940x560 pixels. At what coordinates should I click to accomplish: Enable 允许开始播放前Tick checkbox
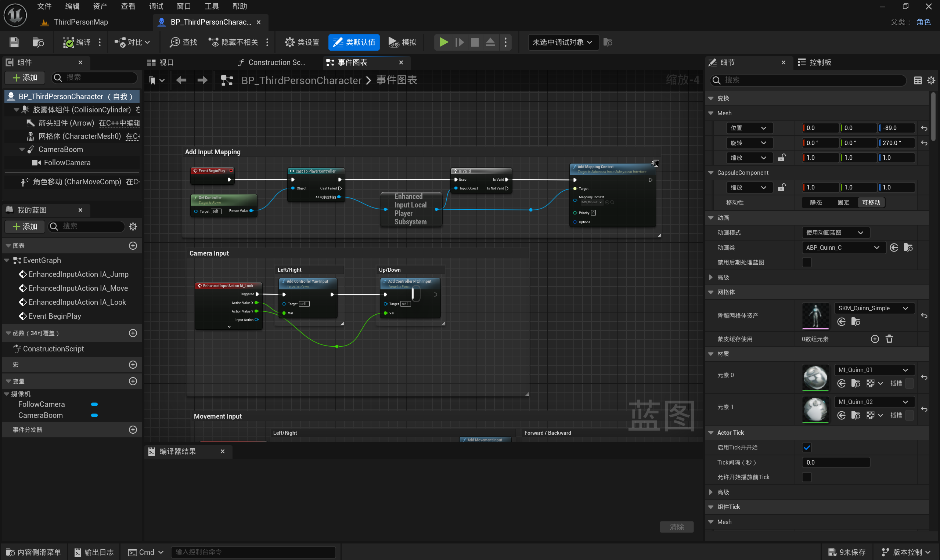pyautogui.click(x=807, y=477)
